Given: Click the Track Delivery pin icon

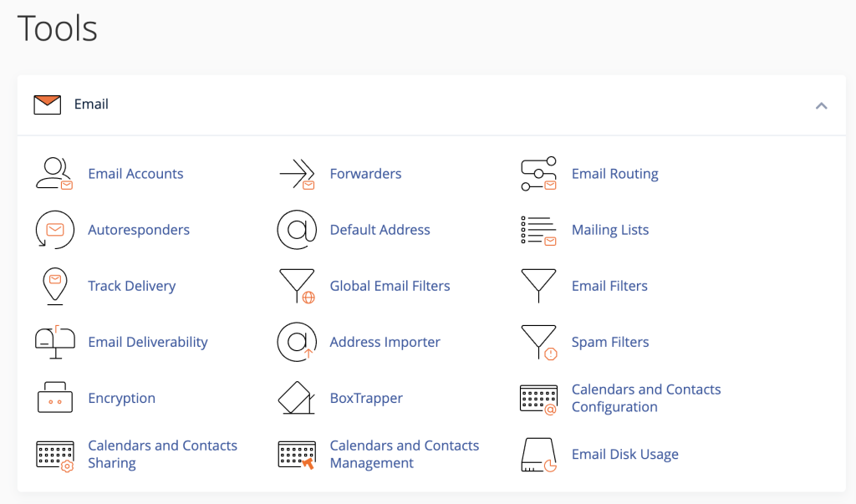Looking at the screenshot, I should click(55, 286).
